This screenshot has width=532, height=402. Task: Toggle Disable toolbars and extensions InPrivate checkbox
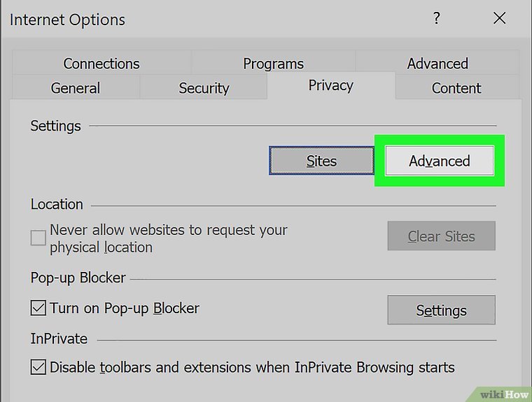[x=38, y=367]
